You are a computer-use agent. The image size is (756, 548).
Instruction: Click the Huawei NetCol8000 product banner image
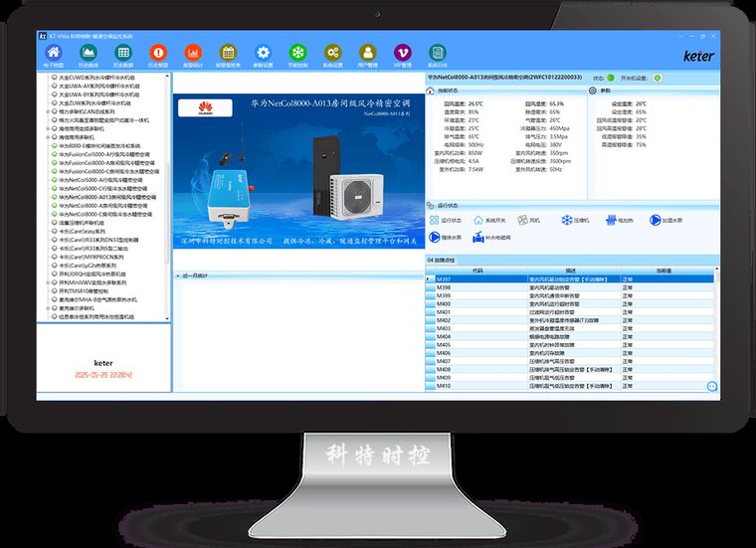point(299,171)
